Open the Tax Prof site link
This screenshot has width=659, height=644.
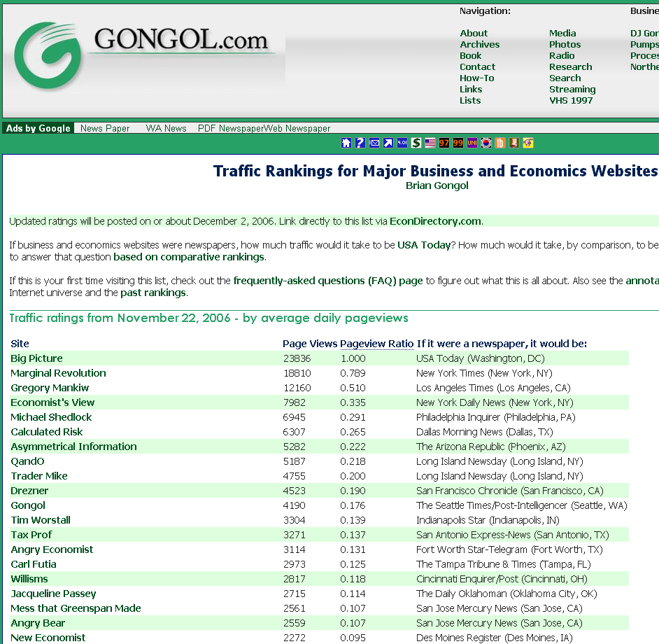(31, 535)
